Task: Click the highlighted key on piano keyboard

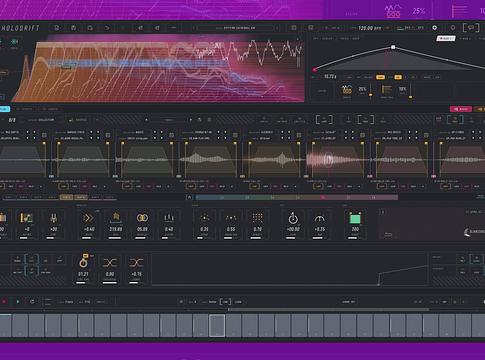Action: point(217,326)
